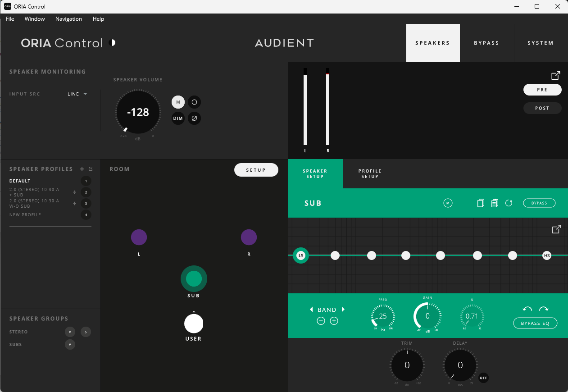This screenshot has width=568, height=392.
Task: Select the SUB speaker in the room
Action: [194, 279]
